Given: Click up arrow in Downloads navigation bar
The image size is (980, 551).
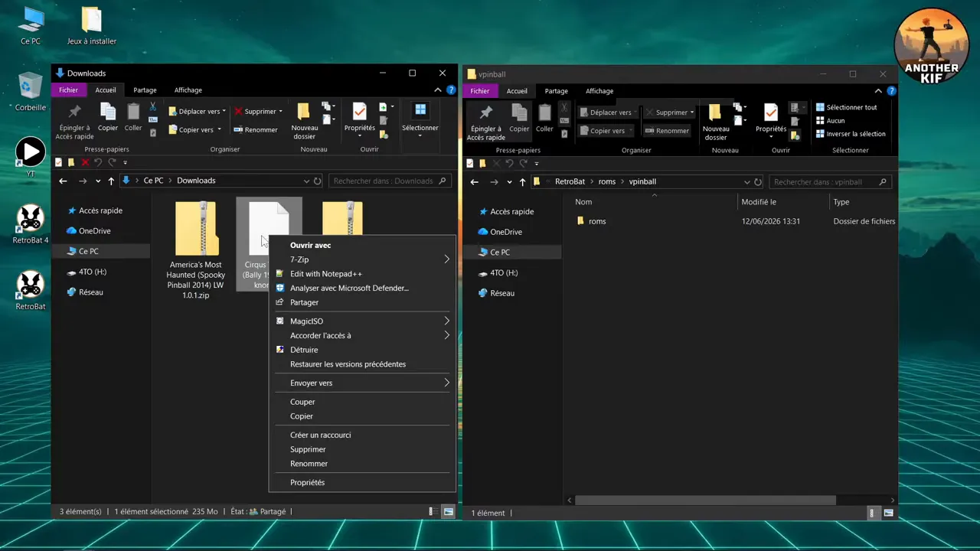Looking at the screenshot, I should coord(111,181).
